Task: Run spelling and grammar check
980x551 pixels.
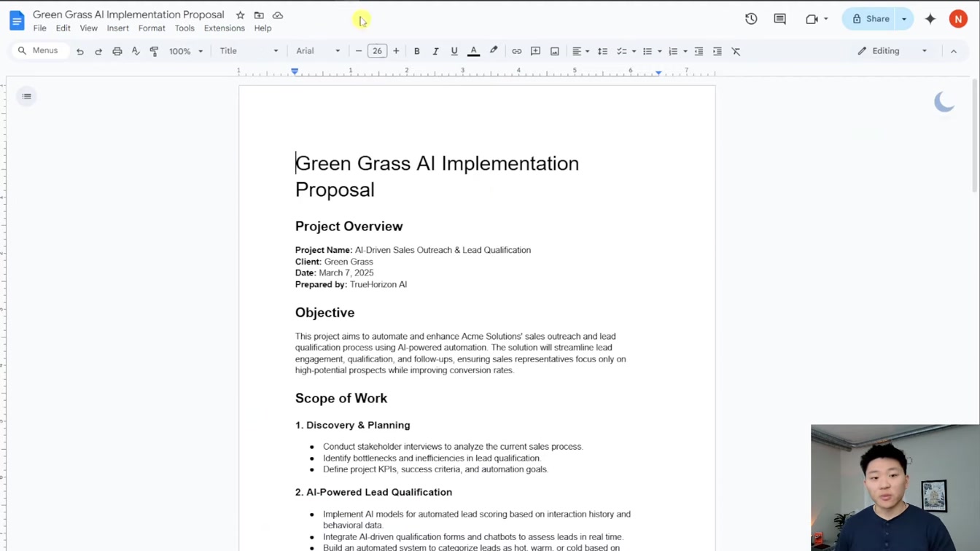Action: point(136,51)
